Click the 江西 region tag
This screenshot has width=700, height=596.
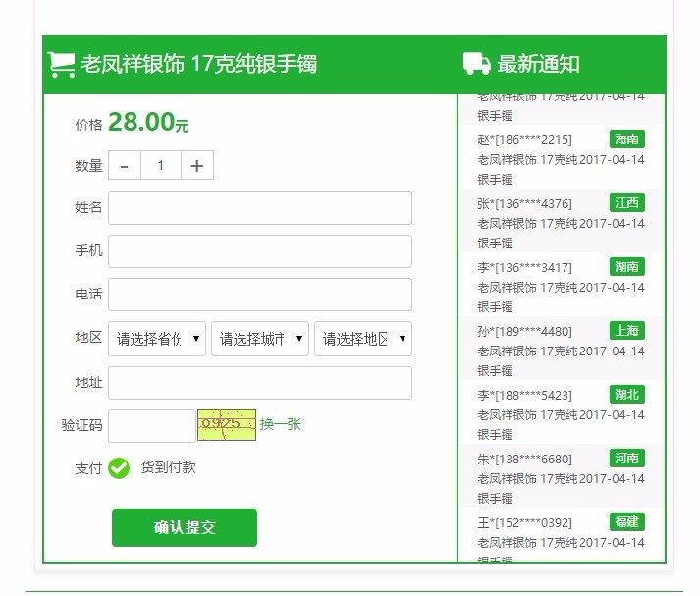627,203
